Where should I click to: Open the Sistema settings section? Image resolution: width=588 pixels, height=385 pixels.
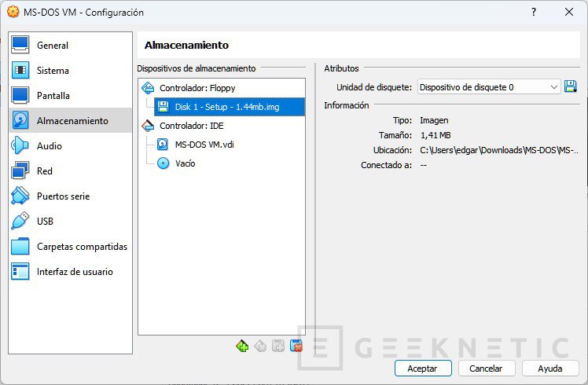coord(53,71)
